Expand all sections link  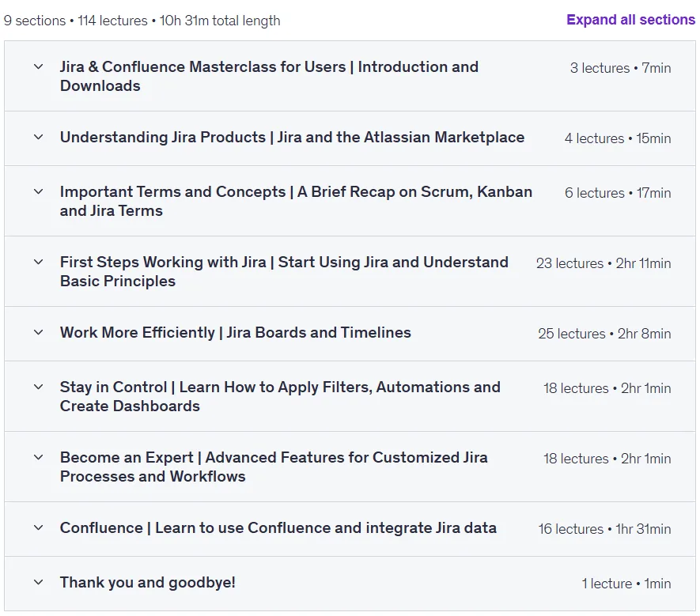click(630, 20)
